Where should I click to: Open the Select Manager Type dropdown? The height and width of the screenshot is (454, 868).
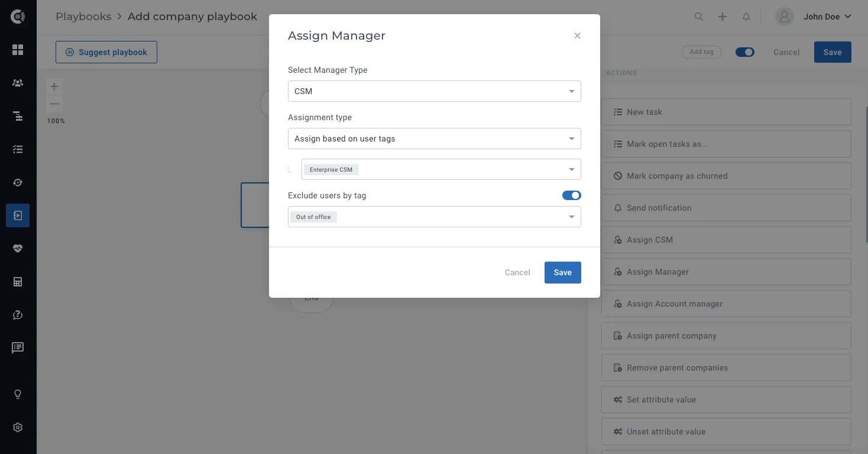(435, 91)
